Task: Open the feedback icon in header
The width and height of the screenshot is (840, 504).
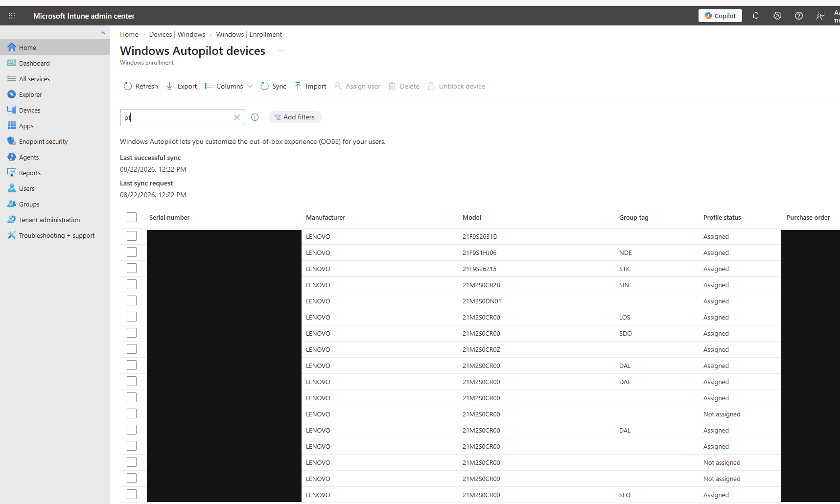Action: pos(820,16)
